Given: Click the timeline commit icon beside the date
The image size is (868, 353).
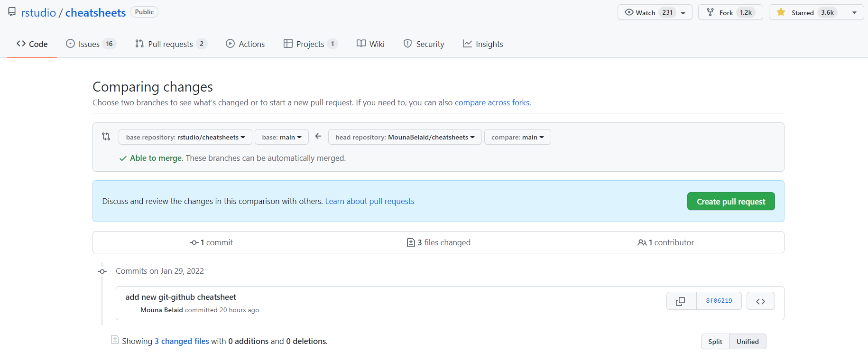Looking at the screenshot, I should [102, 271].
